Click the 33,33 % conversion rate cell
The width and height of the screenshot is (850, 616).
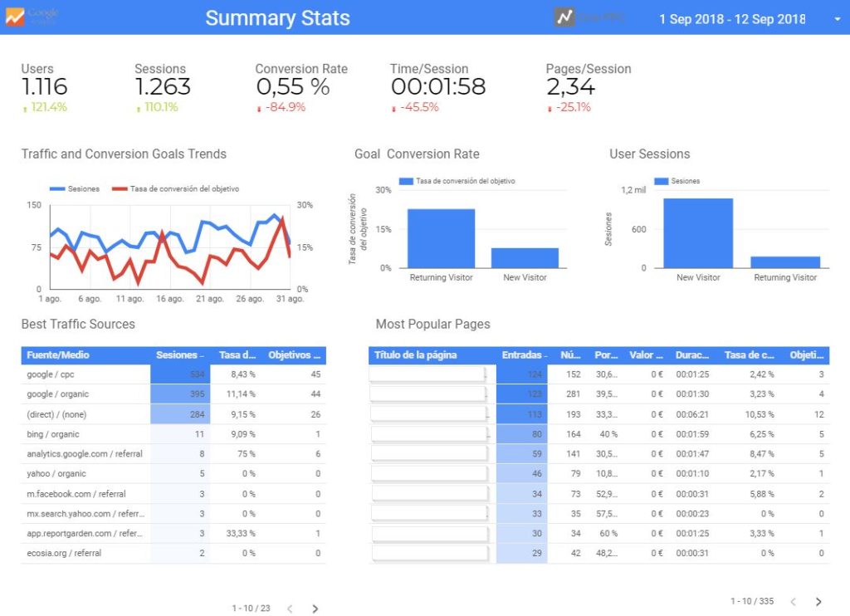[241, 534]
